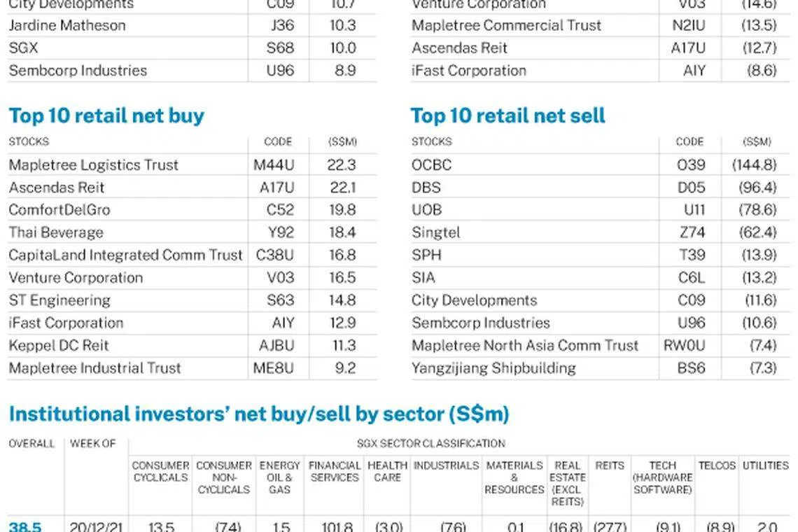The width and height of the screenshot is (798, 532).
Task: Click CapitaLand Integrated Comm Trust entry
Action: pyautogui.click(x=126, y=255)
